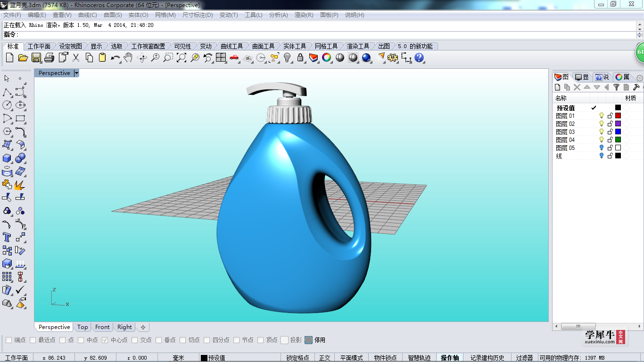Activate the Pan hand tool
The width and height of the screenshot is (644, 362).
pyautogui.click(x=128, y=58)
